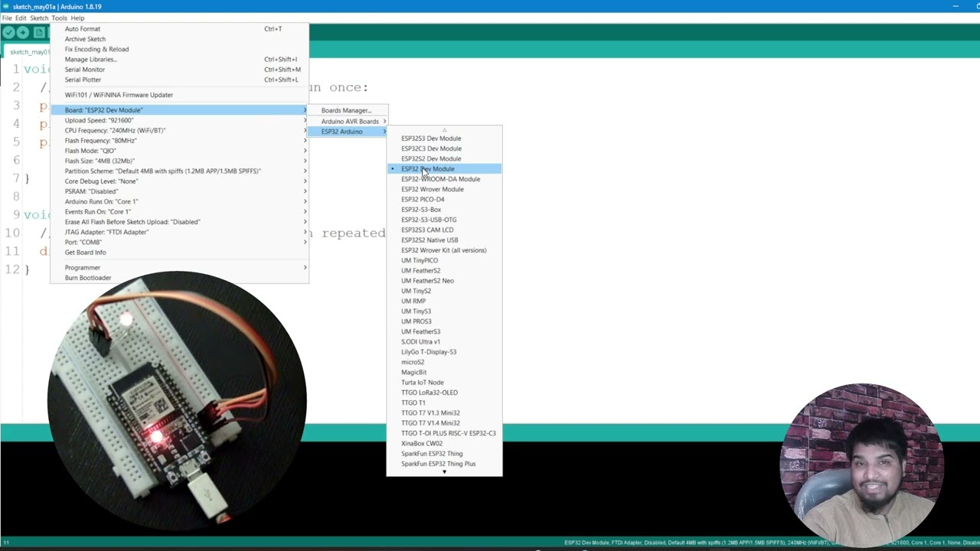Open the File menu

(x=7, y=18)
